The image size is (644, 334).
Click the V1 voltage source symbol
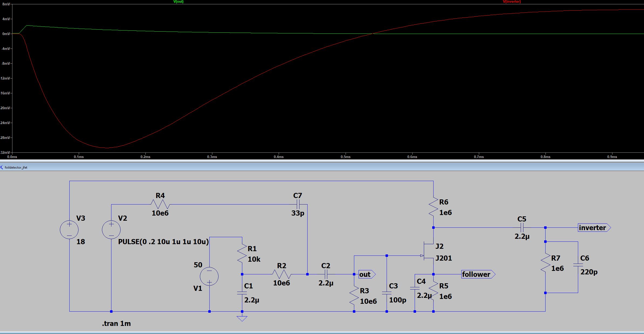point(209,276)
